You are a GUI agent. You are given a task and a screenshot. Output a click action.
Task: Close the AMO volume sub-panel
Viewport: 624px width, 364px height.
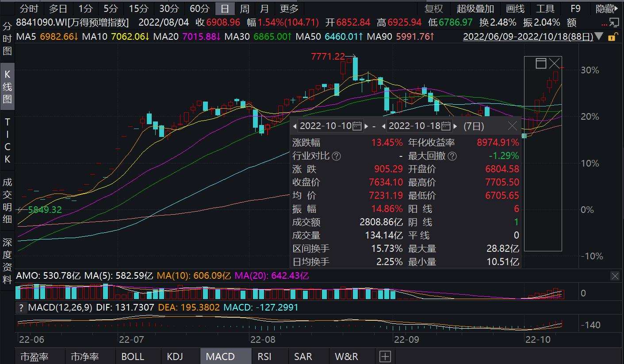tap(615, 276)
